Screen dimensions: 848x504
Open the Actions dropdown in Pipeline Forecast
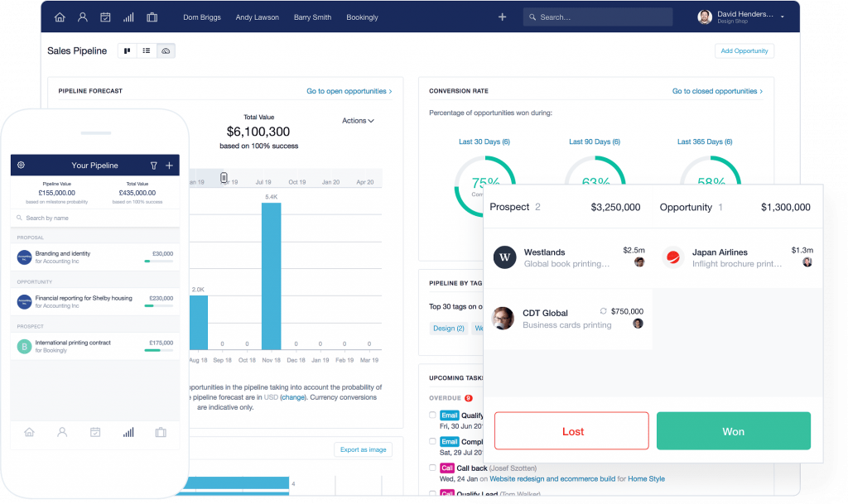[357, 120]
